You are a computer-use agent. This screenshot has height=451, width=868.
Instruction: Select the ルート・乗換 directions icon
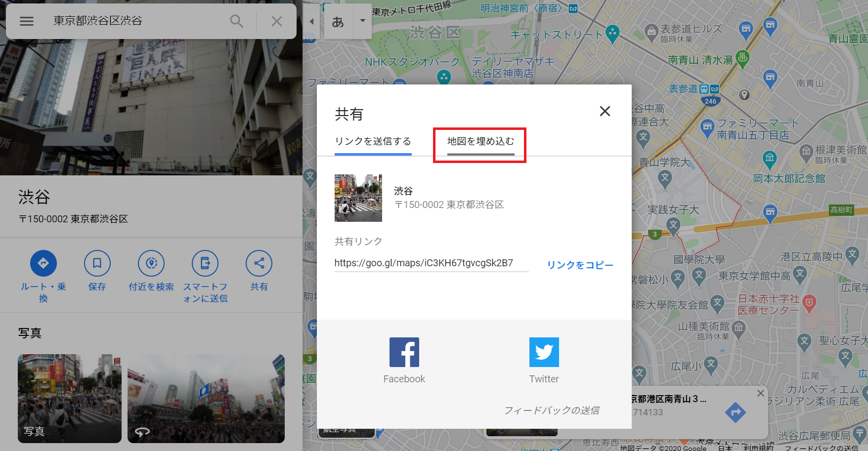(43, 263)
